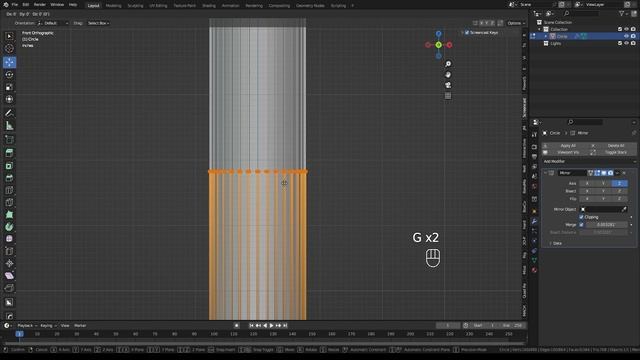Switch to the Modeling workspace tab

pos(113,6)
